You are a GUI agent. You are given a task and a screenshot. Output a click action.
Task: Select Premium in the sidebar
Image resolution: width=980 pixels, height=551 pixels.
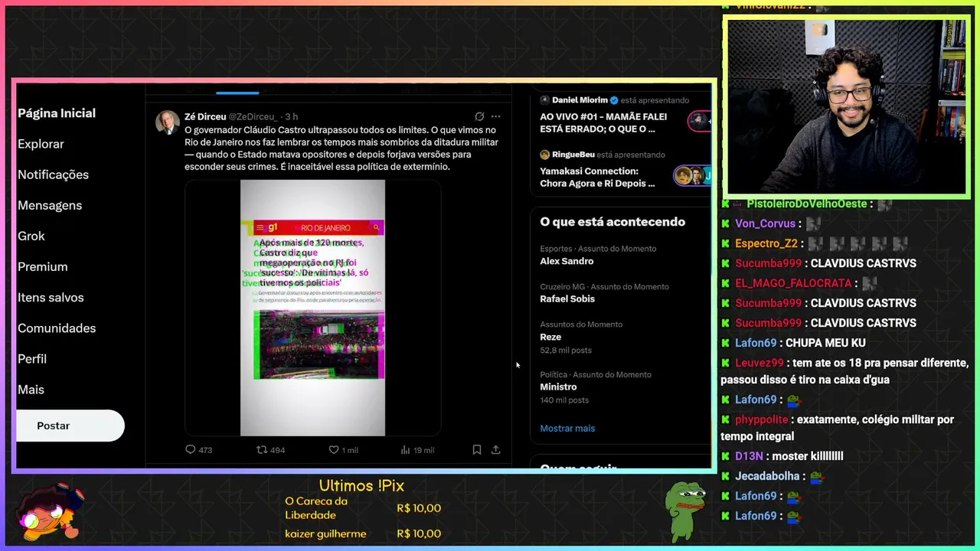pos(43,266)
